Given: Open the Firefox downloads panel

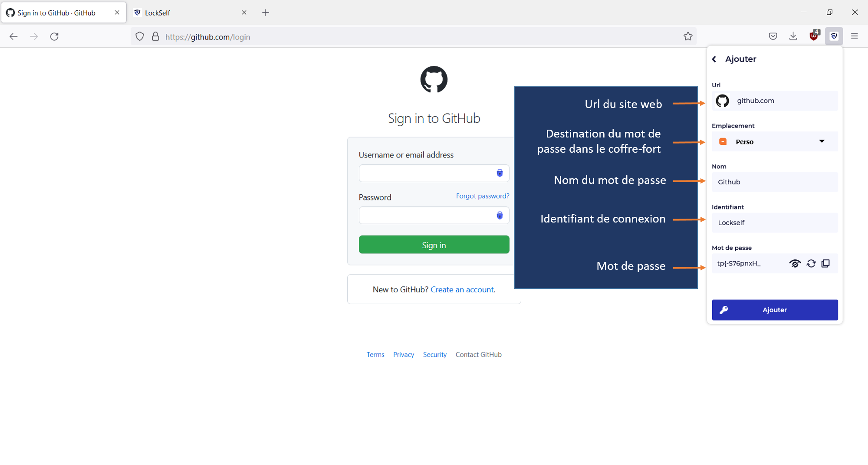Looking at the screenshot, I should tap(793, 36).
